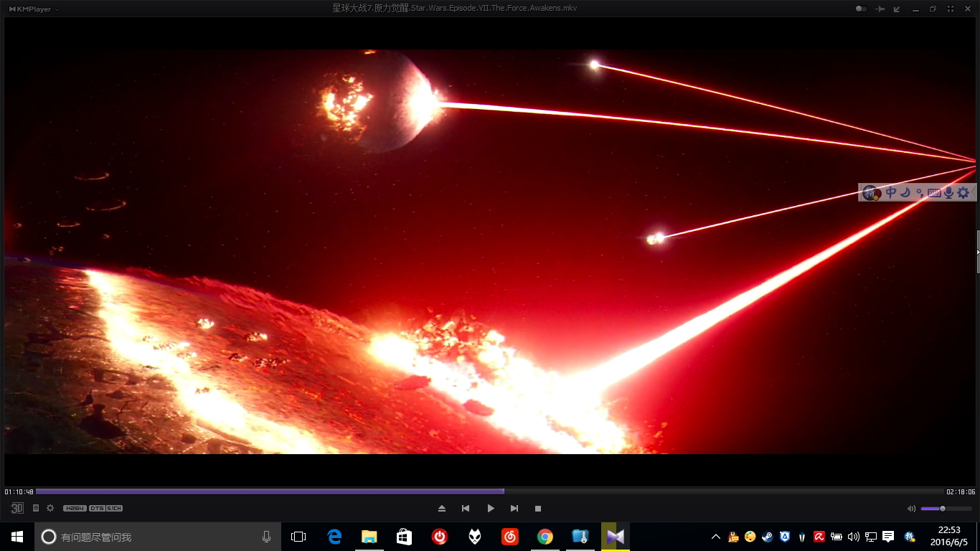Mute audio via the speaker icon
Screen dimensions: 980x551
[911, 508]
